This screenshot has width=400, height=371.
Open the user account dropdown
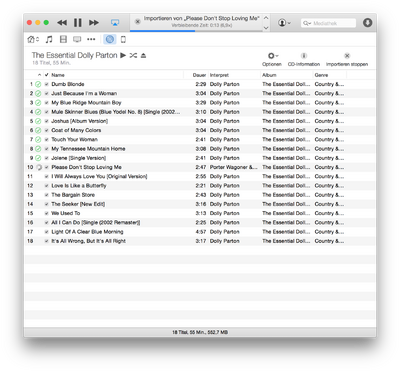284,23
